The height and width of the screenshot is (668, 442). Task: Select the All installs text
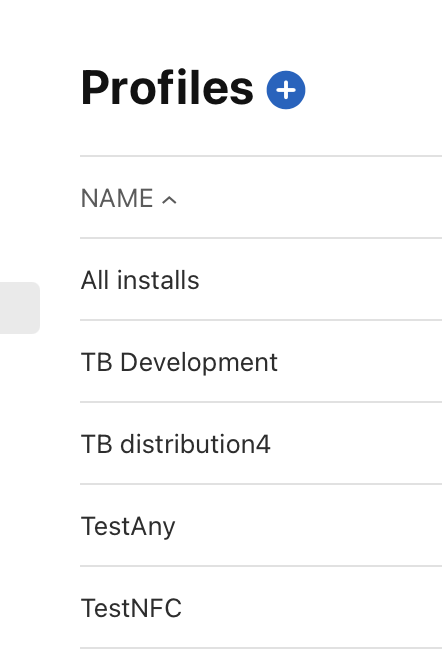point(140,280)
